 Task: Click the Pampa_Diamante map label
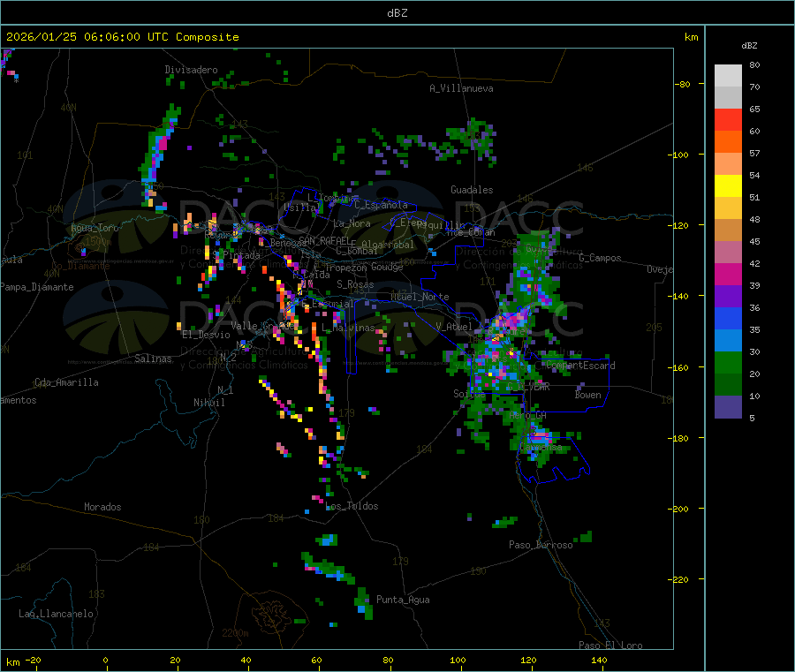point(37,287)
